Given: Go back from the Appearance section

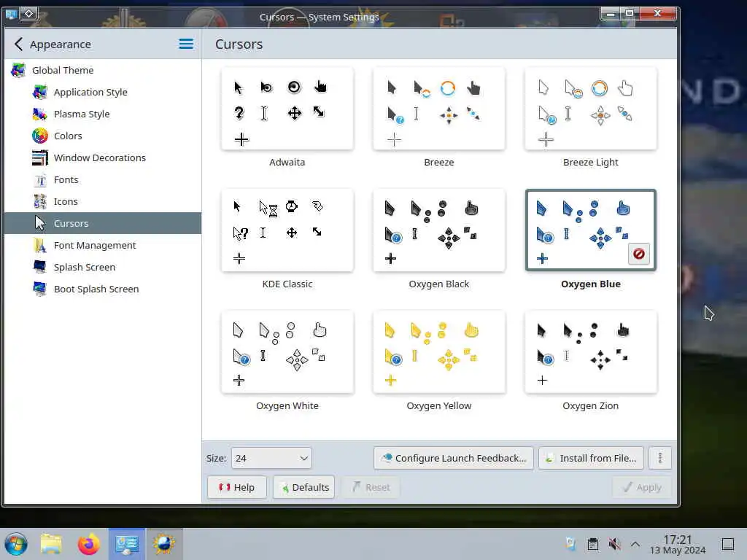Looking at the screenshot, I should tap(18, 44).
